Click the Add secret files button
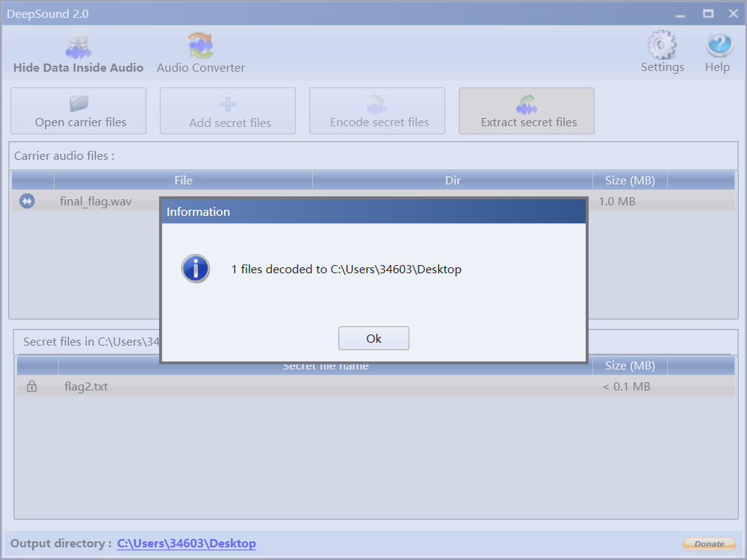747x560 pixels. pos(228,111)
